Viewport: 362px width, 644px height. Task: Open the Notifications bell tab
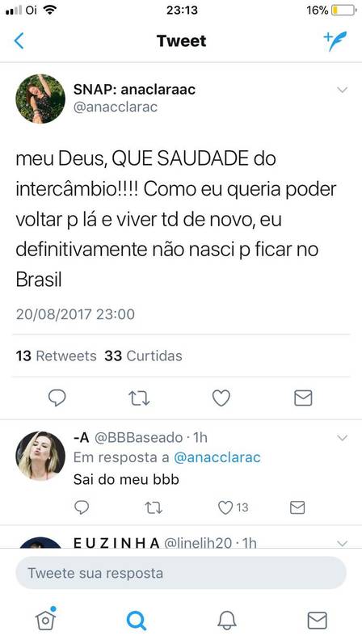pos(227,620)
